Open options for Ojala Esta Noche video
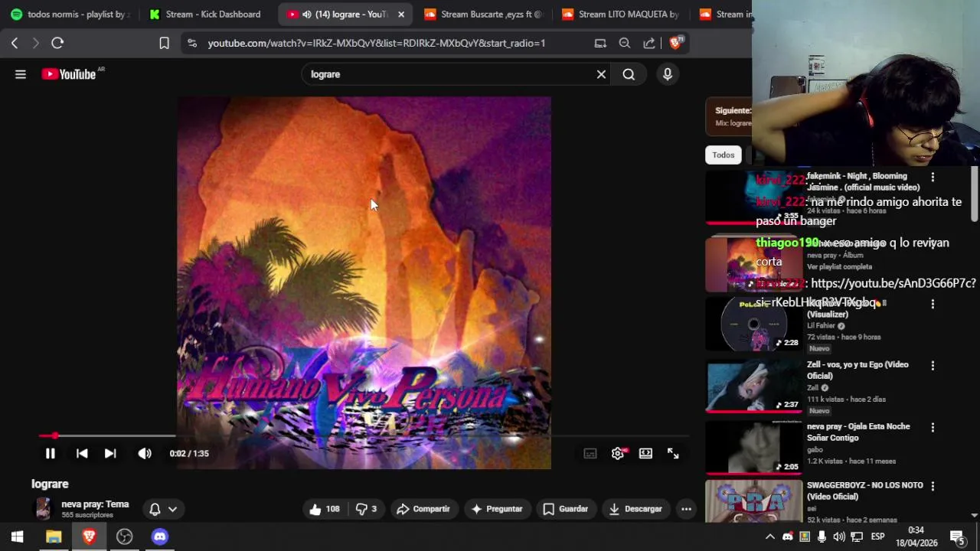This screenshot has height=551, width=980. pyautogui.click(x=933, y=428)
